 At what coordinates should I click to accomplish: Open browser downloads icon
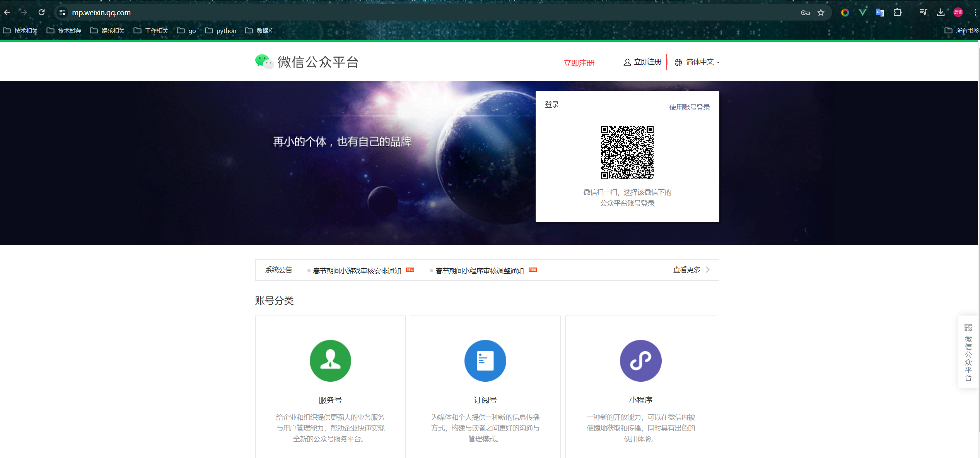(x=941, y=13)
